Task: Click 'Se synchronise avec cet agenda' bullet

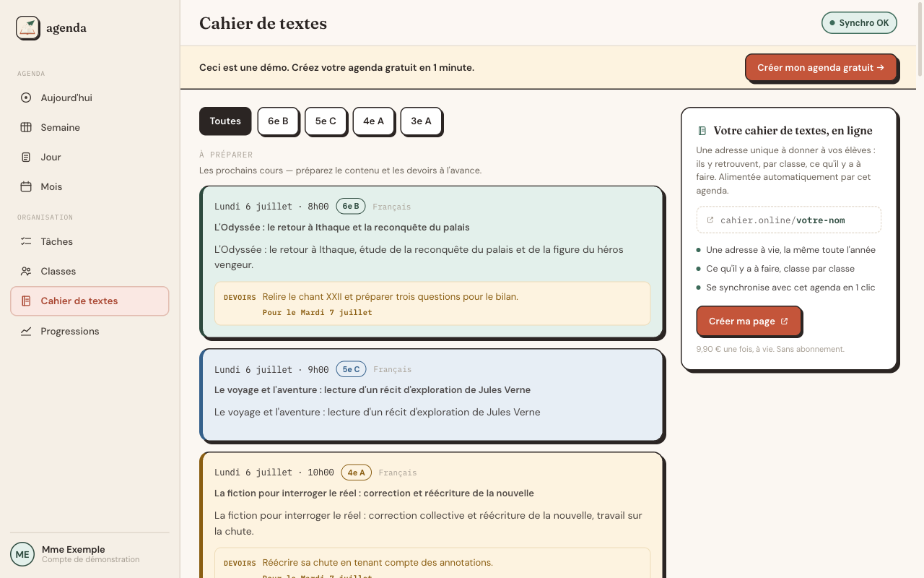Action: (x=790, y=288)
